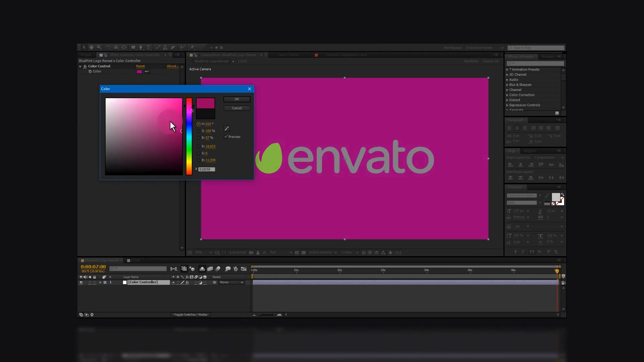Image resolution: width=644 pixels, height=362 pixels.
Task: Select the blue B radio below G
Action: 199,160
